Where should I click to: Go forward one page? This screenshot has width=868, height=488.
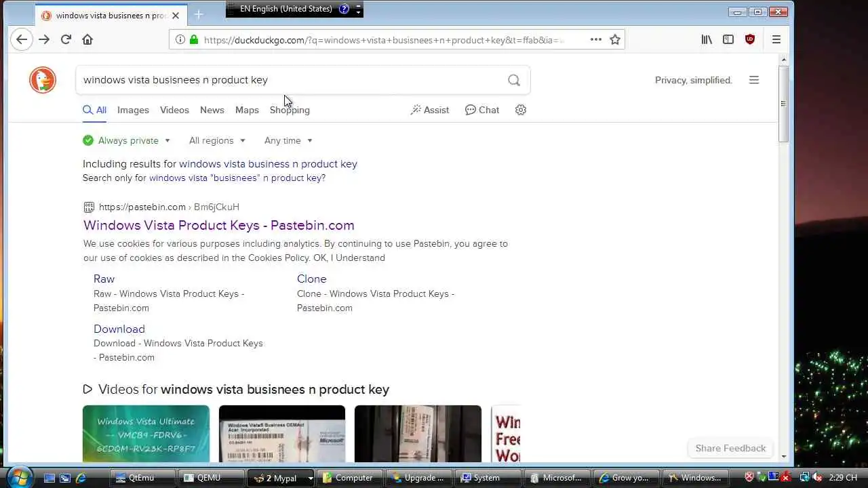coord(44,39)
